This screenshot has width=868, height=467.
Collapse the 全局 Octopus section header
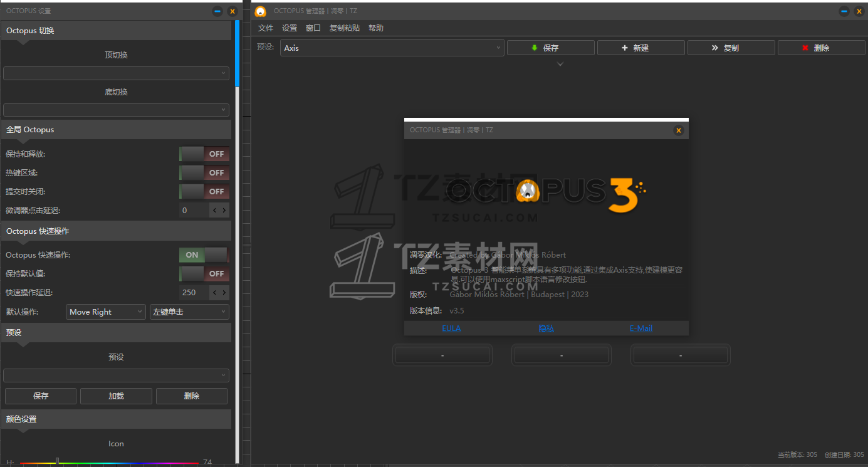(116, 130)
